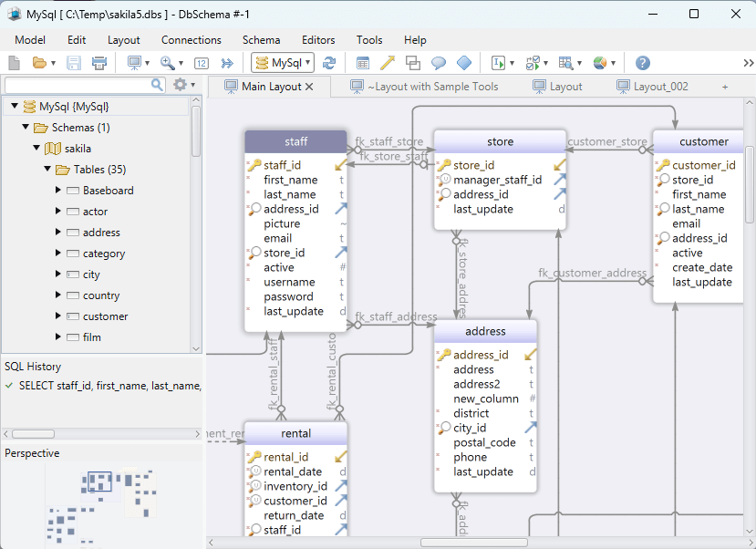Click the checklist toolbar icon
Image resolution: width=756 pixels, height=549 pixels.
click(x=533, y=63)
